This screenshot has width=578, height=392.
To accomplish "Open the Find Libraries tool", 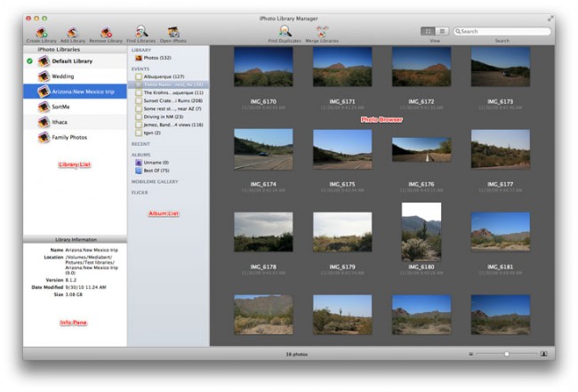I will (141, 32).
